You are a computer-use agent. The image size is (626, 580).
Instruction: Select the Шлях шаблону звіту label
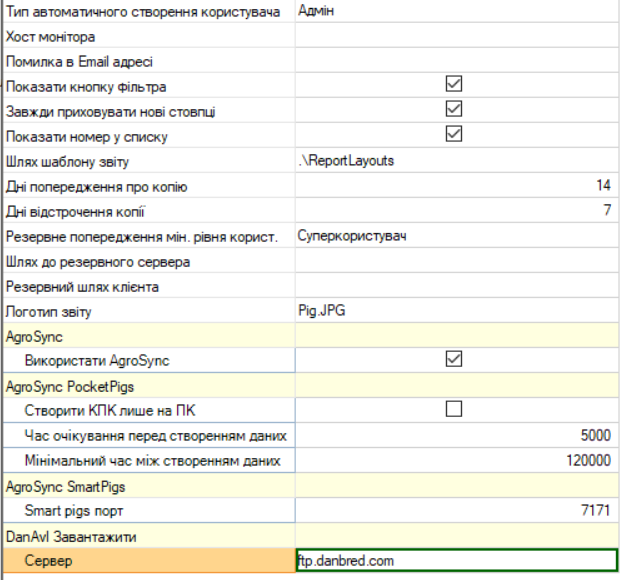67,162
